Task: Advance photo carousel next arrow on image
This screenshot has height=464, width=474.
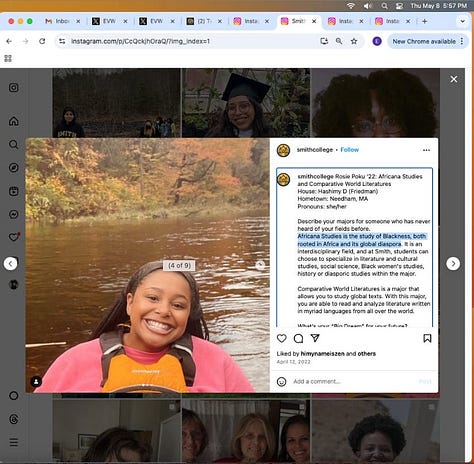Action: pyautogui.click(x=260, y=265)
